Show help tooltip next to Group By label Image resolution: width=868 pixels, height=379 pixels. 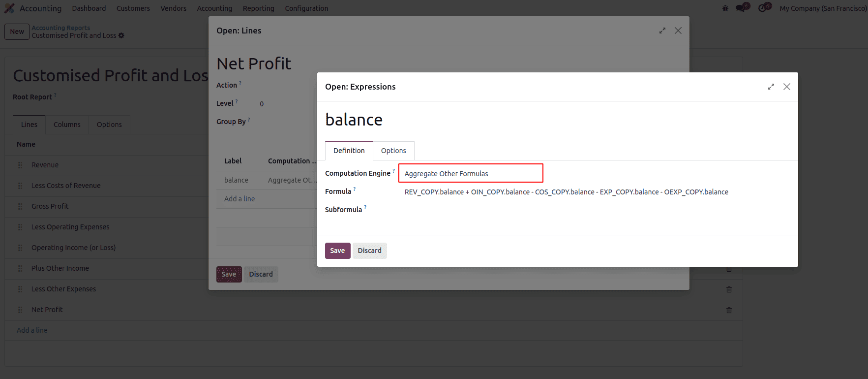point(248,120)
